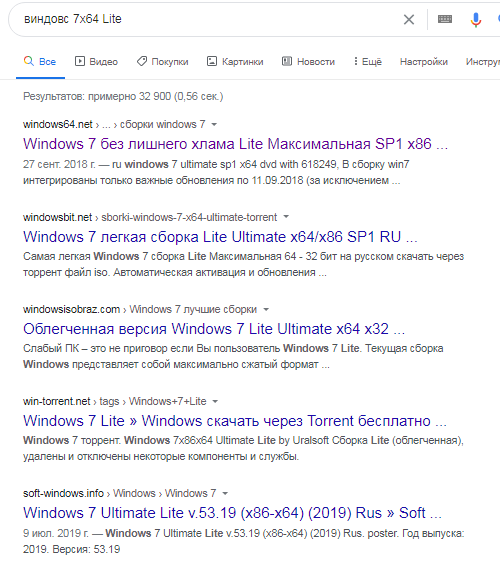Open result Облегченная версия Windows 7 Lite Ultimate
Screen dimensions: 500x572
[214, 329]
